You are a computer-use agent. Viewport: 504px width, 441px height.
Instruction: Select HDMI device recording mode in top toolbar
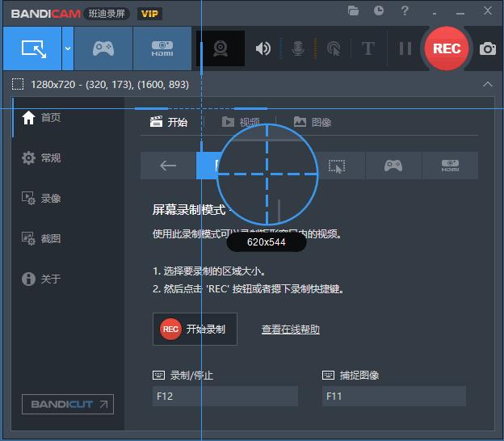pos(162,48)
